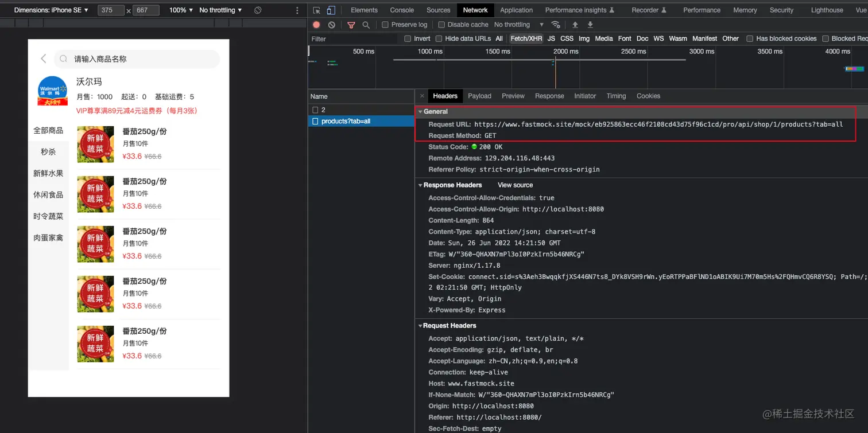868x433 pixels.
Task: Filter requests by JS
Action: pos(551,38)
